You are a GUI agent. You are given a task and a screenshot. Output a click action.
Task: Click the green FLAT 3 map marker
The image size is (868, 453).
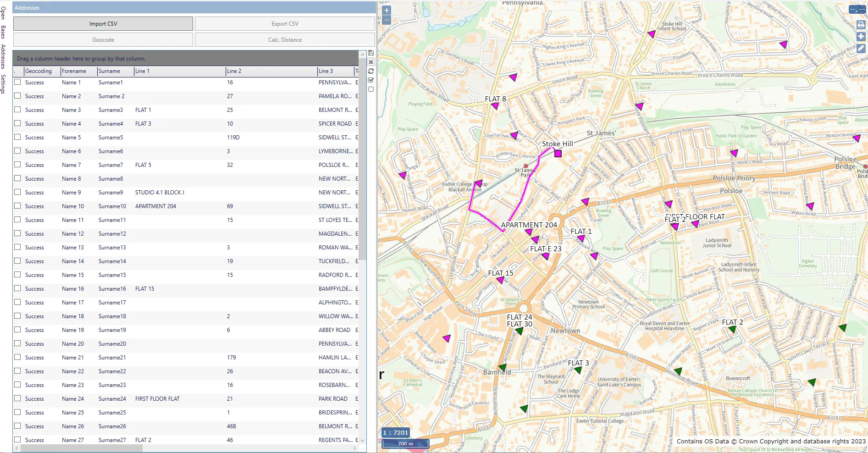578,370
